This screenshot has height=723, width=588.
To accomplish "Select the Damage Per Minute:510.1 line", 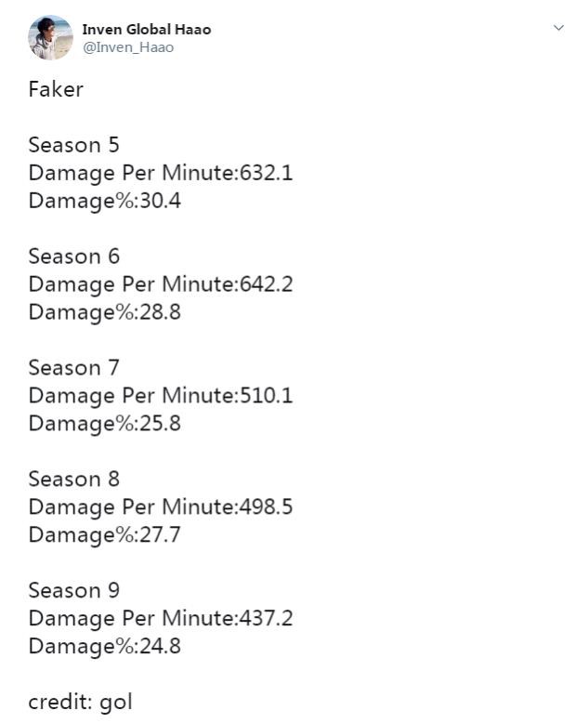I will click(161, 397).
